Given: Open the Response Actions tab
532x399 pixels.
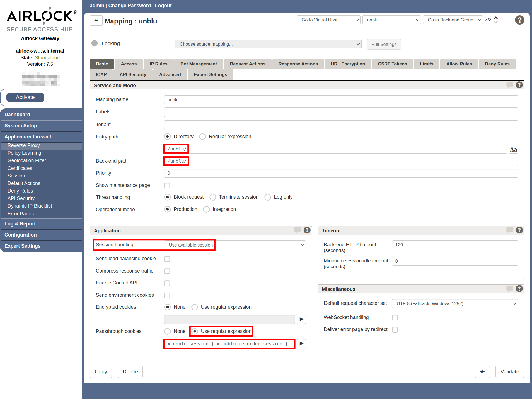Looking at the screenshot, I should tap(298, 64).
